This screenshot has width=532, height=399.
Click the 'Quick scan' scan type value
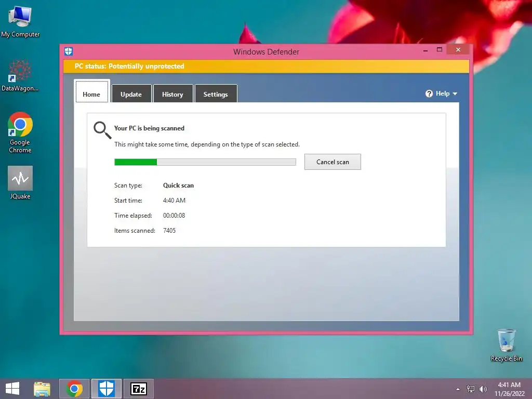pos(179,185)
